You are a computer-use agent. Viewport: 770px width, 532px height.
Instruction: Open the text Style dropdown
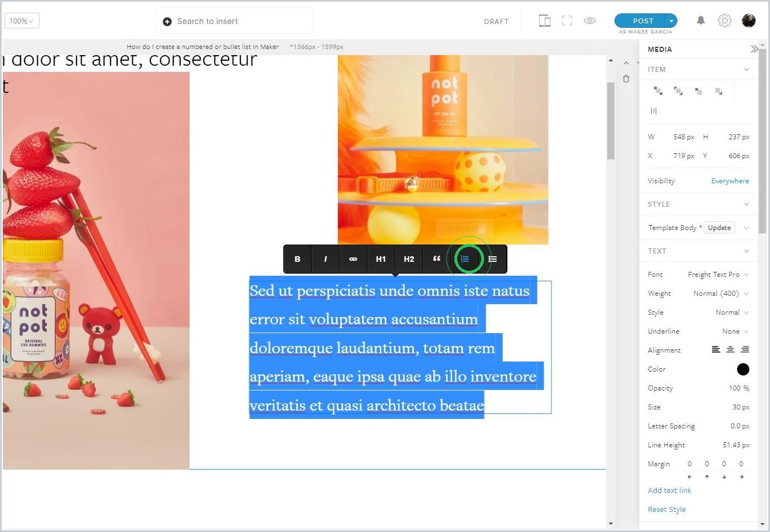732,313
